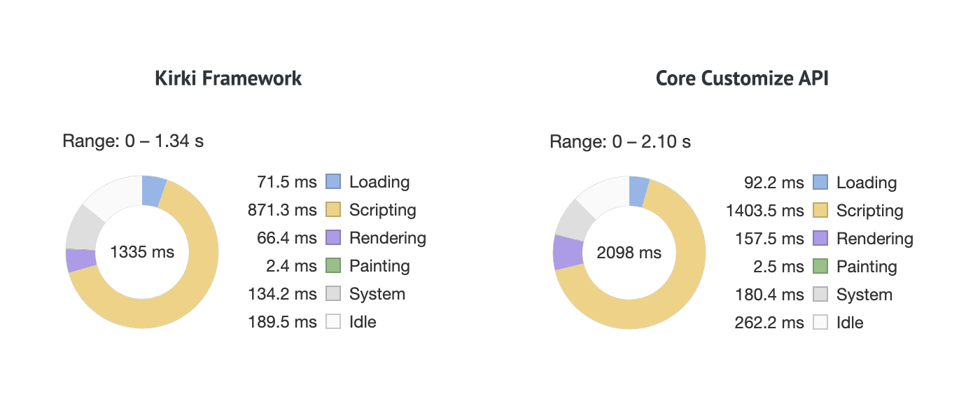Click the Core Customize API heading

(742, 78)
